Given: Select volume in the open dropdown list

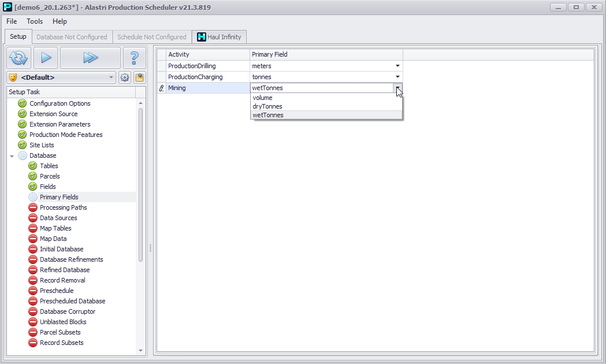Looking at the screenshot, I should click(262, 98).
